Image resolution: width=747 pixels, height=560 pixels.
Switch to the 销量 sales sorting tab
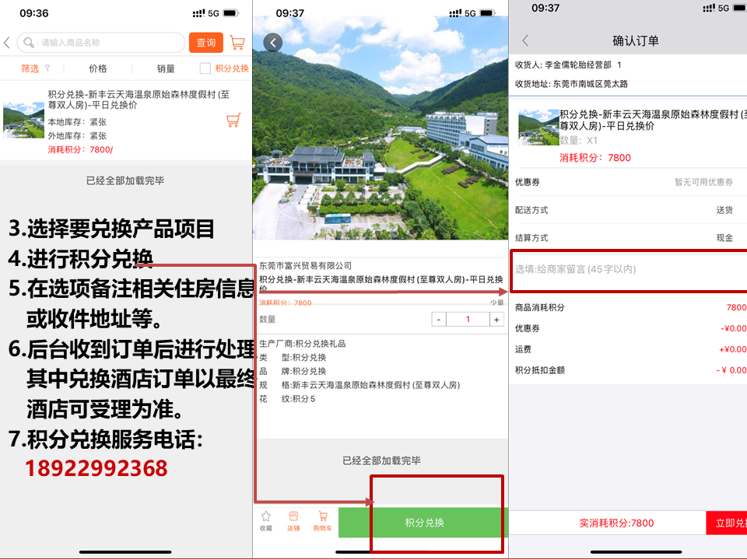tap(166, 68)
